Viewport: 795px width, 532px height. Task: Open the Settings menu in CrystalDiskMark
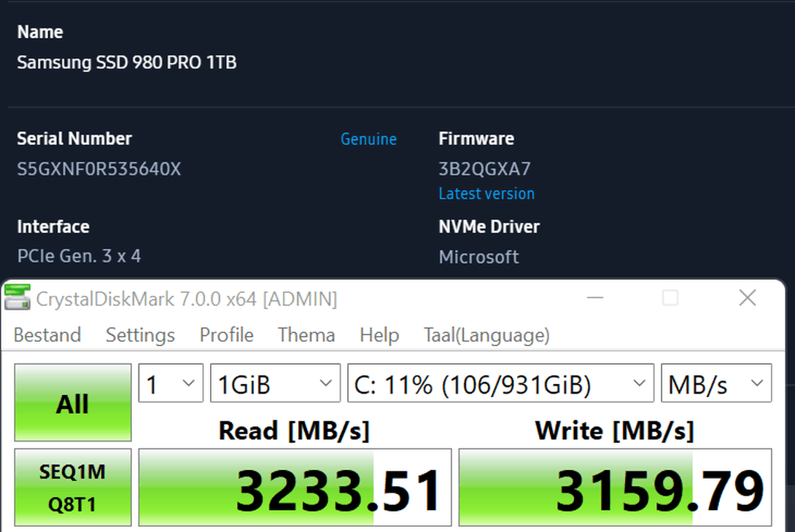[140, 335]
